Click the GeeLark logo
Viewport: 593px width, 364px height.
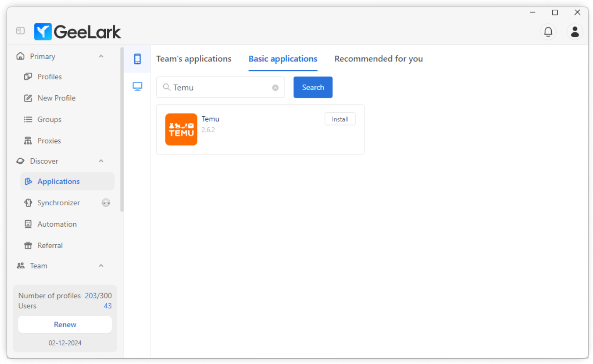(78, 32)
